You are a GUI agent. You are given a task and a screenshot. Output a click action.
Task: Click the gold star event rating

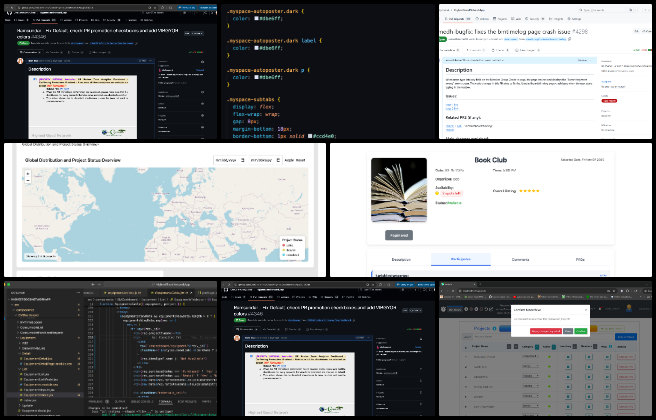pyautogui.click(x=529, y=191)
